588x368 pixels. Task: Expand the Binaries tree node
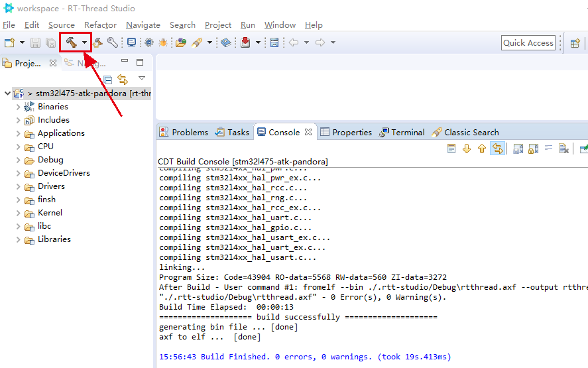click(18, 107)
